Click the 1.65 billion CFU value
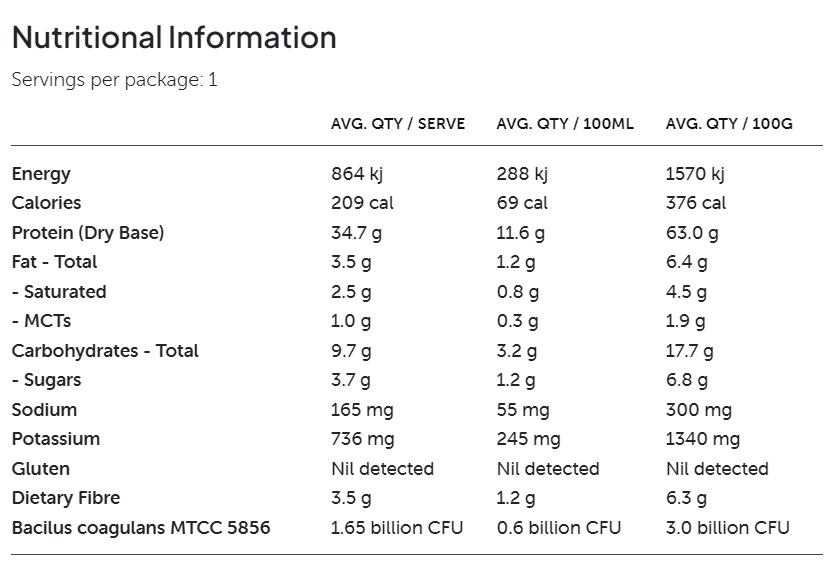This screenshot has height=580, width=830. coord(392,528)
